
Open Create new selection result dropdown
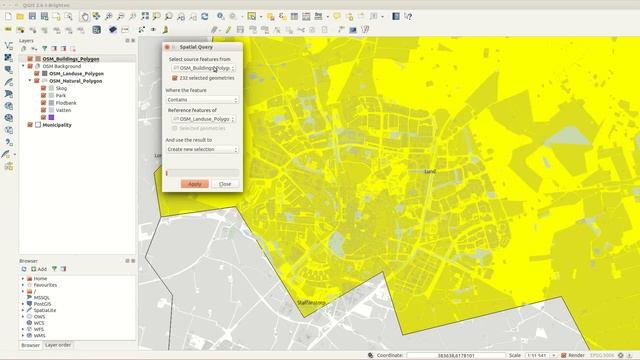[202, 150]
